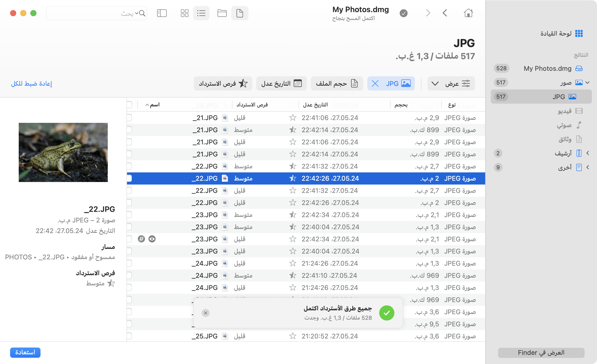Click the home icon in toolbar
Image resolution: width=597 pixels, height=364 pixels.
point(468,13)
